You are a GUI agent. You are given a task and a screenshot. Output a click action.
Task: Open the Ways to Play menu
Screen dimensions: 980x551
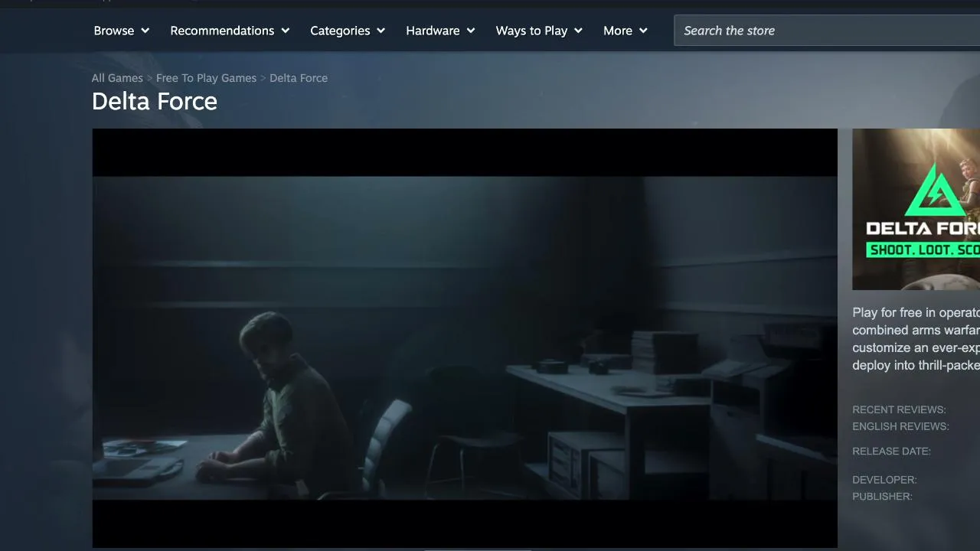tap(539, 31)
